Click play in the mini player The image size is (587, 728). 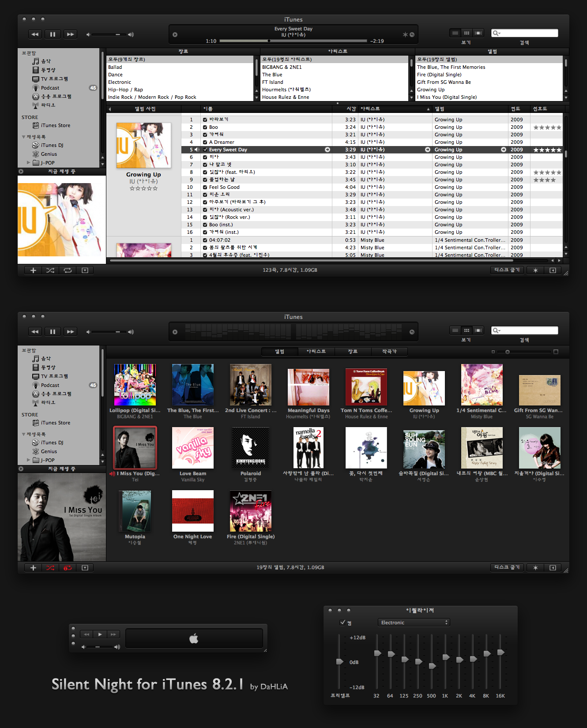[x=100, y=634]
